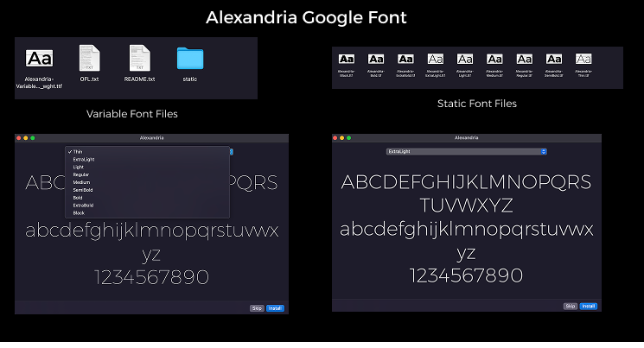The image size is (644, 348).
Task: Choose Regular from the weight menu
Action: pyautogui.click(x=147, y=174)
